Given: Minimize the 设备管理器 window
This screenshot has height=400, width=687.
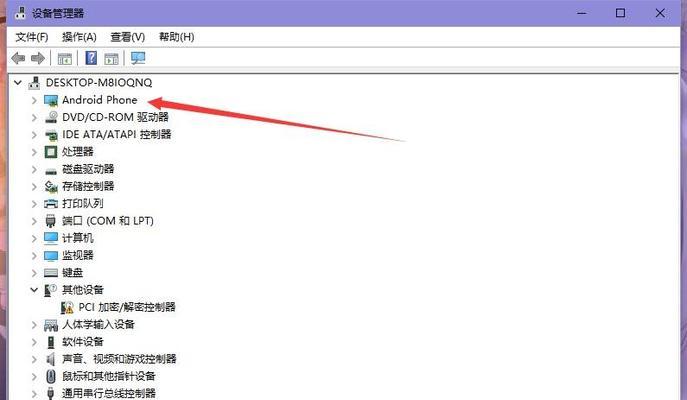Looking at the screenshot, I should coord(581,13).
